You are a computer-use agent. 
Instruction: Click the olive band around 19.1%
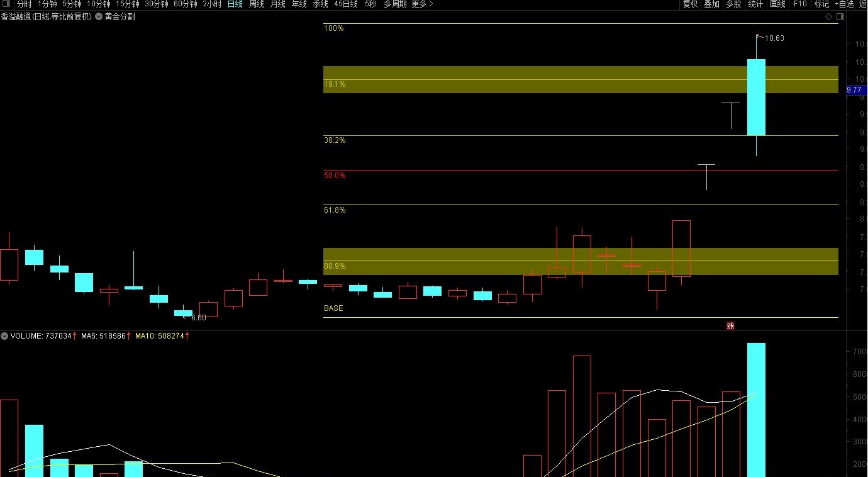tap(581, 79)
